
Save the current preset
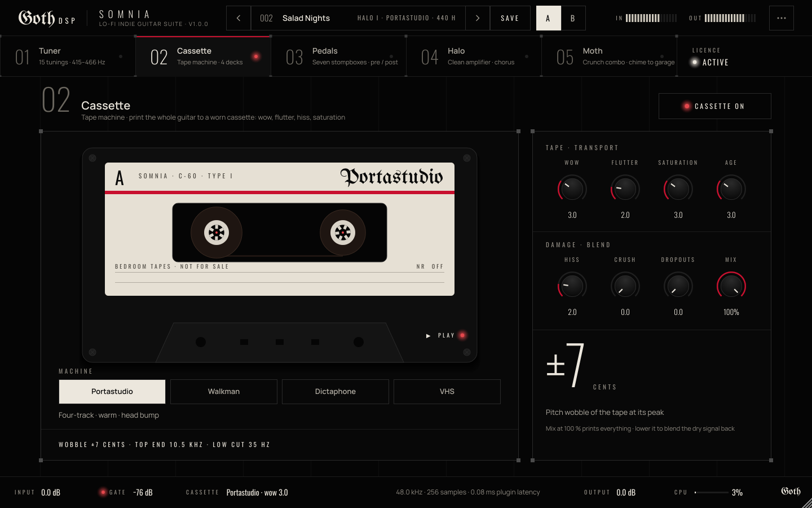pos(510,18)
